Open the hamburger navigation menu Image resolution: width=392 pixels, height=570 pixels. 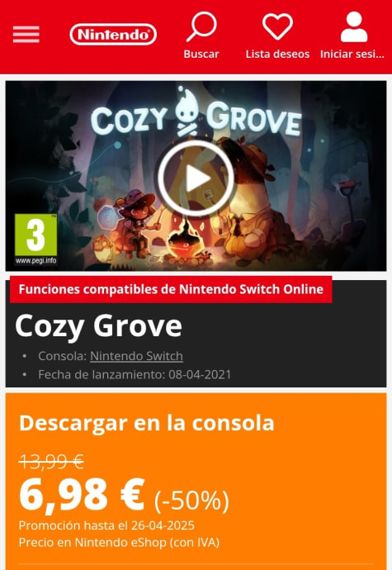coord(26,35)
